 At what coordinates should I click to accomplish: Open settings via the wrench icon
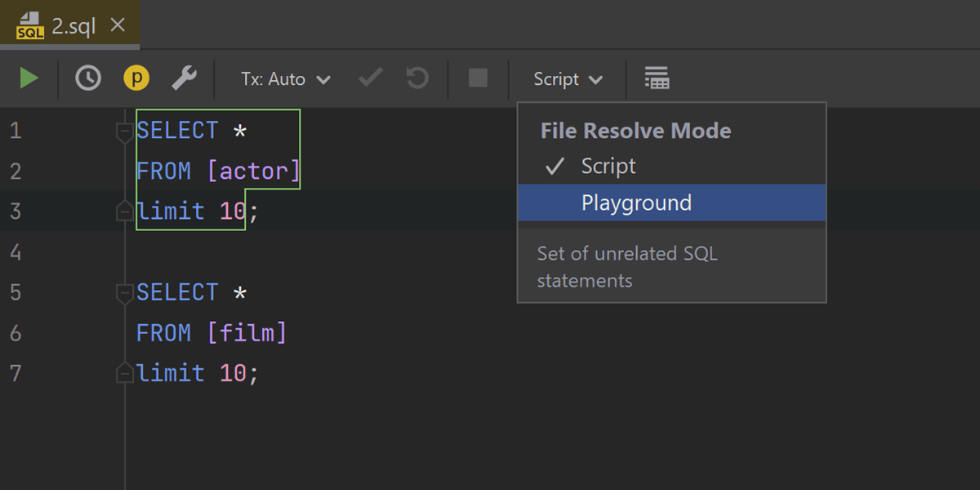click(x=184, y=78)
